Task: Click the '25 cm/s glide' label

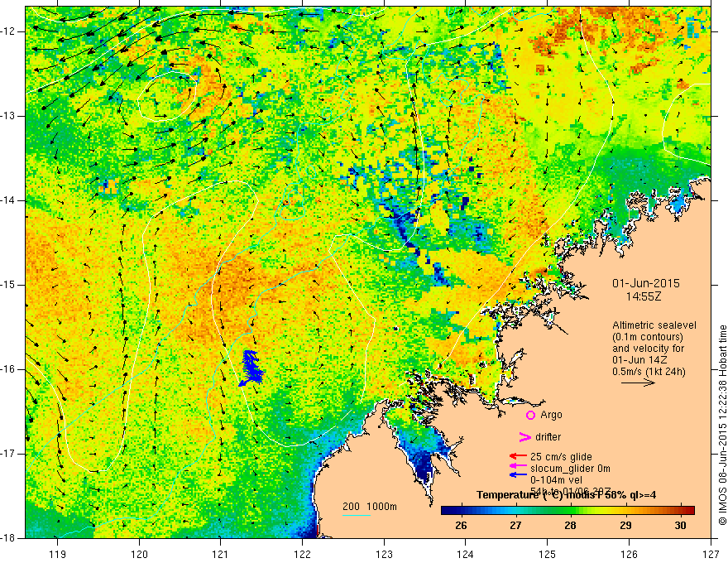Action: [x=561, y=457]
